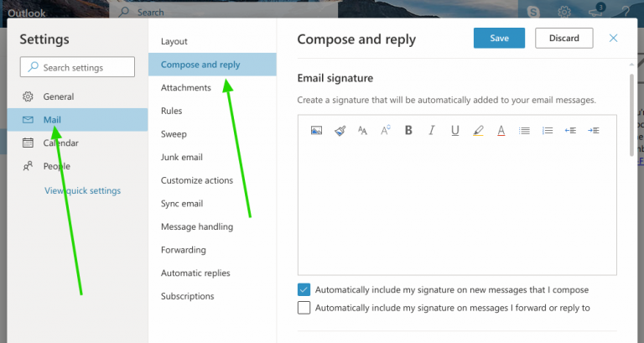Toggle bold formatting

pyautogui.click(x=408, y=130)
